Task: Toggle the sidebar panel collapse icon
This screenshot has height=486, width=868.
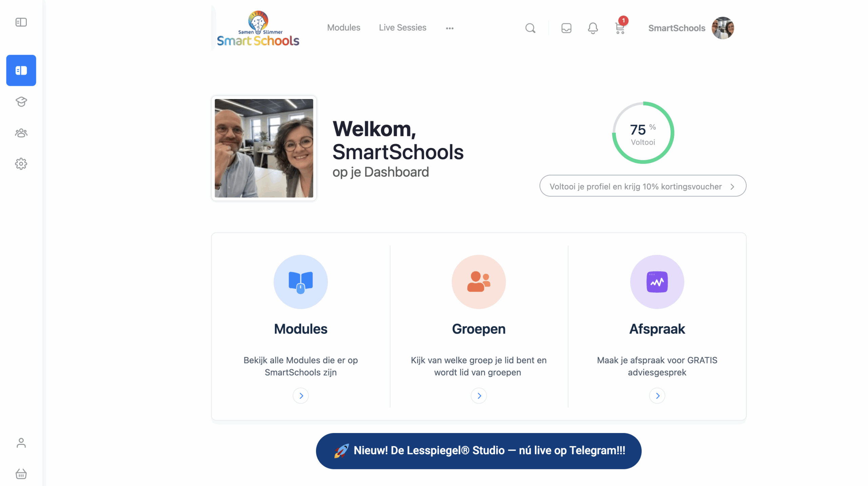Action: (x=21, y=22)
